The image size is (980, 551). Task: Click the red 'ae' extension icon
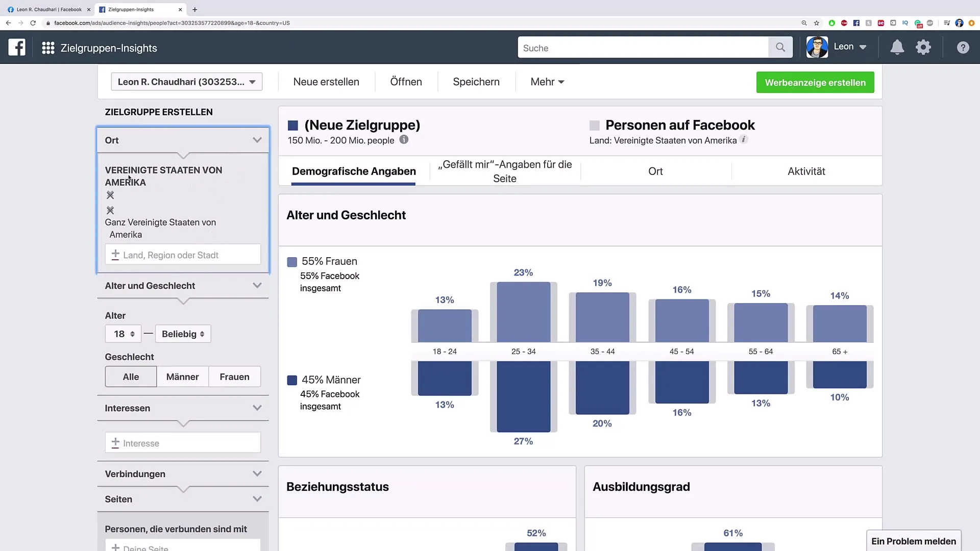pos(880,23)
